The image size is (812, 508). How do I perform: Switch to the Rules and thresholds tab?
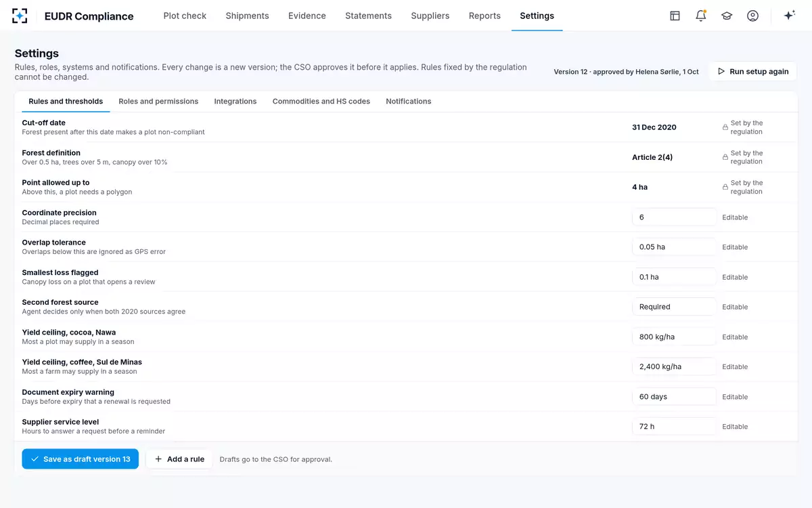[x=66, y=102]
